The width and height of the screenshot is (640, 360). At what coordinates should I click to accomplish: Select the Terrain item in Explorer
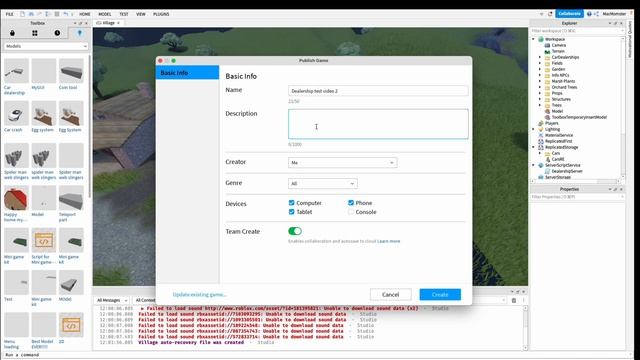(x=555, y=51)
